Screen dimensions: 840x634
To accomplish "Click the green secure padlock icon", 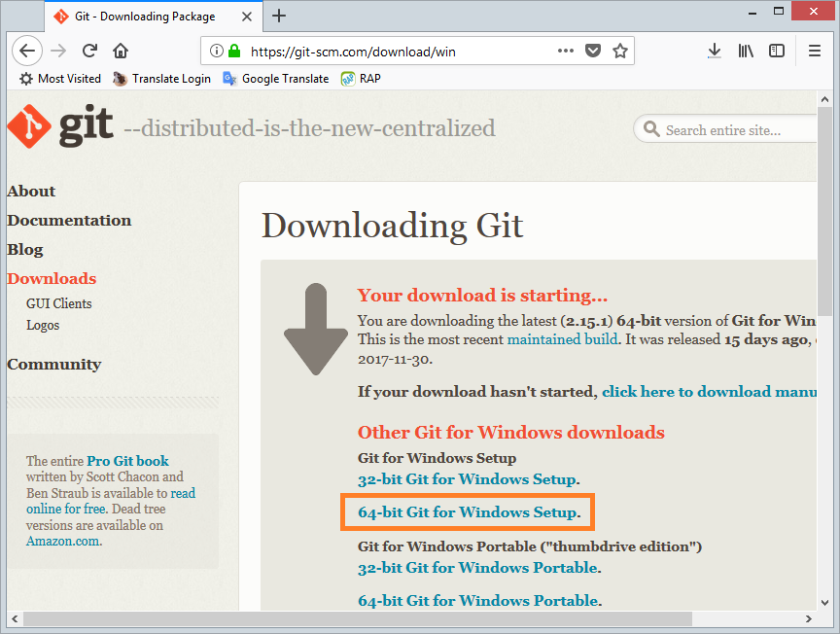I will tap(234, 51).
